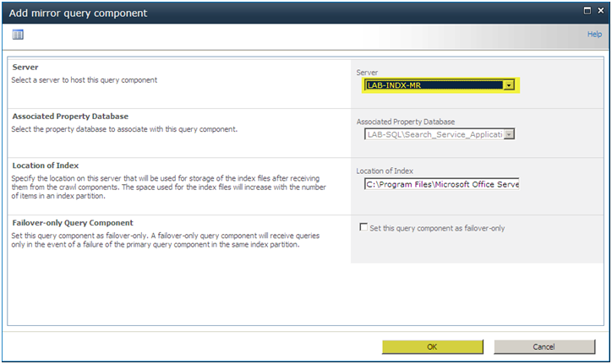Enable the failover-only query component checkbox
The width and height of the screenshot is (612, 364).
[363, 227]
